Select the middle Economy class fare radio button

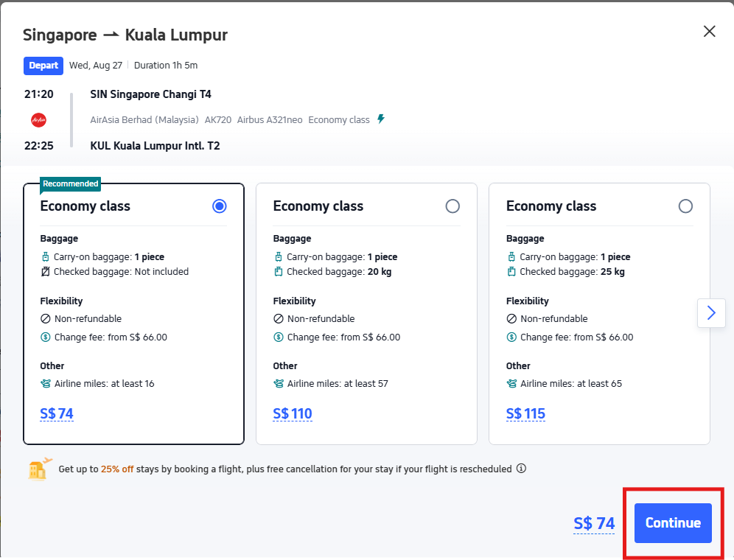[x=452, y=206]
